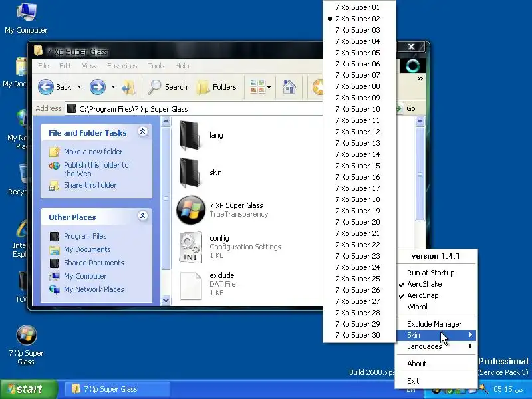Viewport: 532px width, 399px height.
Task: Select skin 7 Xp Super 12
Action: tap(359, 132)
